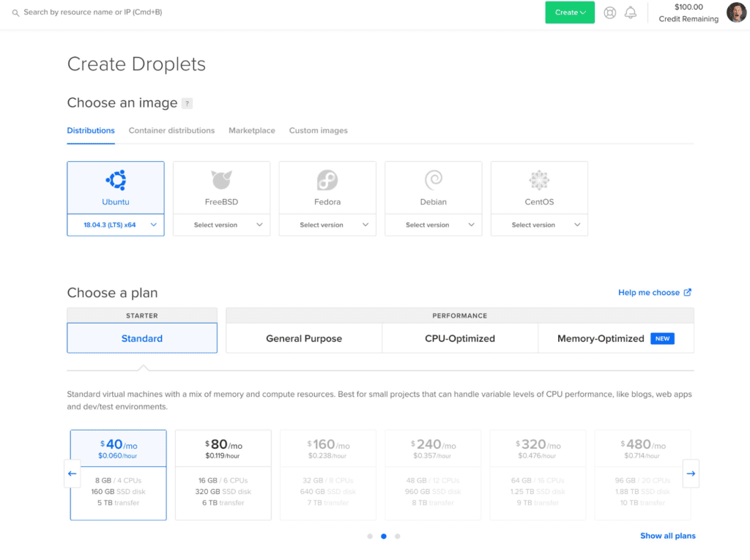Click the Create Droplets page heading
The image size is (750, 560).
point(136,64)
